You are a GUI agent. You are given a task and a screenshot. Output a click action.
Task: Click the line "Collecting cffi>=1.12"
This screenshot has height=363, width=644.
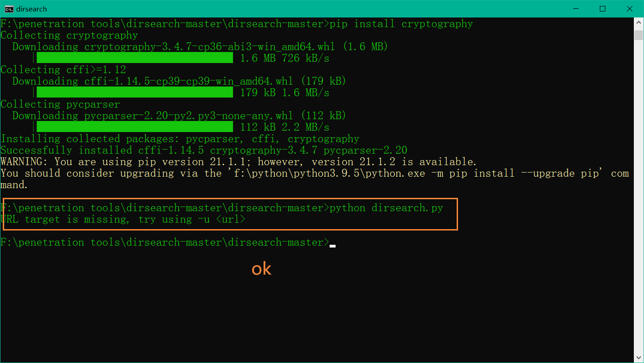(x=63, y=70)
